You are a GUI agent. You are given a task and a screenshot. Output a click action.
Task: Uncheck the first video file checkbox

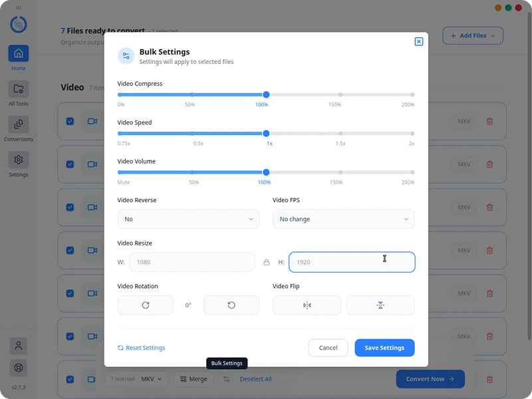tap(70, 121)
